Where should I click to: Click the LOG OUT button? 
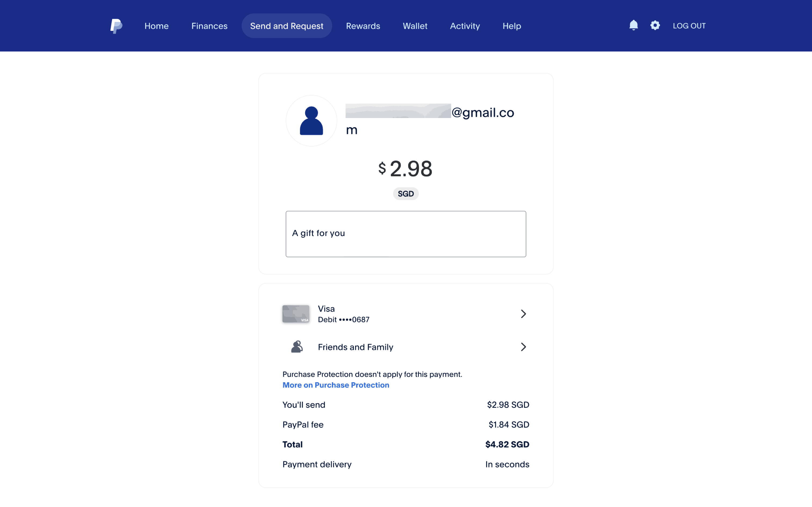pyautogui.click(x=689, y=26)
